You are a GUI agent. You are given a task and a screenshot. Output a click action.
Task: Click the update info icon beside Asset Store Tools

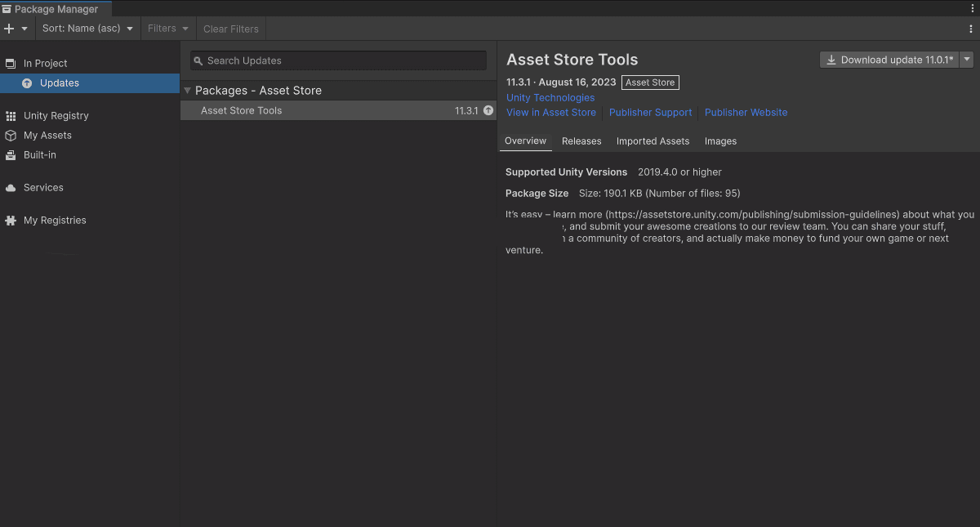pyautogui.click(x=488, y=109)
